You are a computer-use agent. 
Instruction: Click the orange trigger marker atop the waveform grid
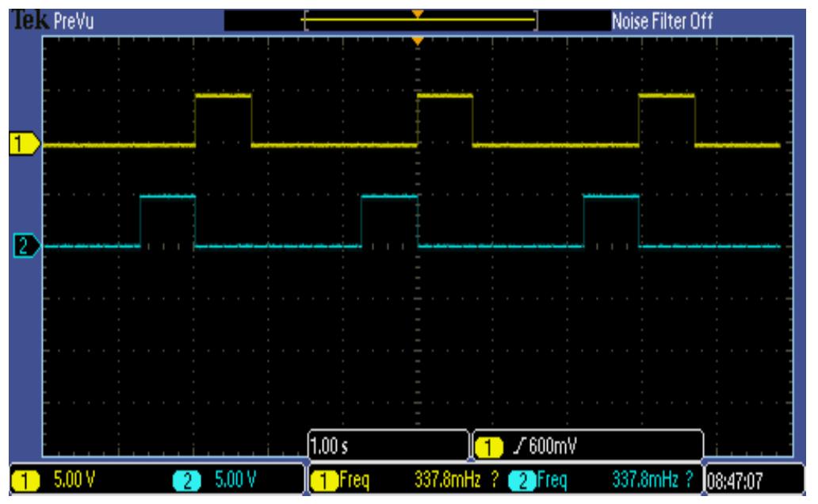[418, 40]
